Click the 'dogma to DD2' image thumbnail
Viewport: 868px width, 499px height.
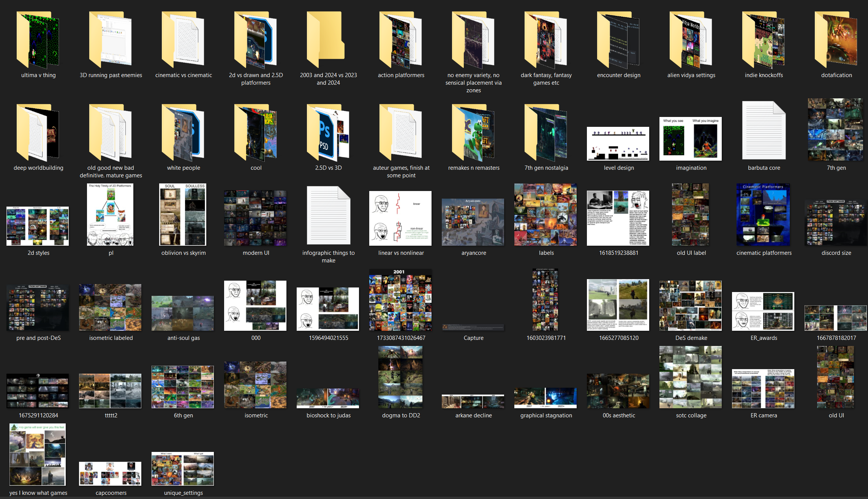(x=400, y=377)
